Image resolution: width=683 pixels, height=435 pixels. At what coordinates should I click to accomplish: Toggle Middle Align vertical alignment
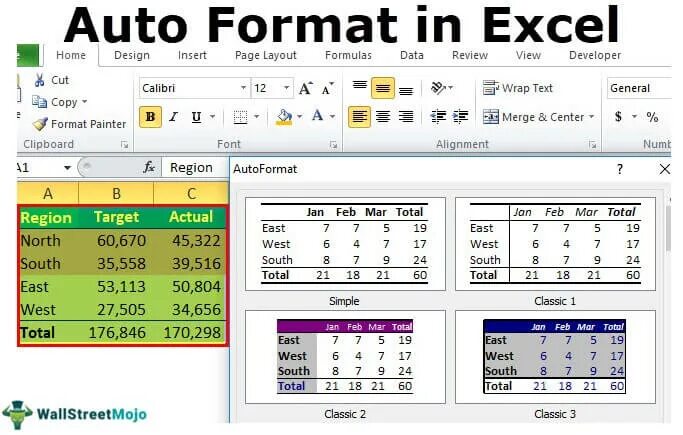tap(383, 88)
